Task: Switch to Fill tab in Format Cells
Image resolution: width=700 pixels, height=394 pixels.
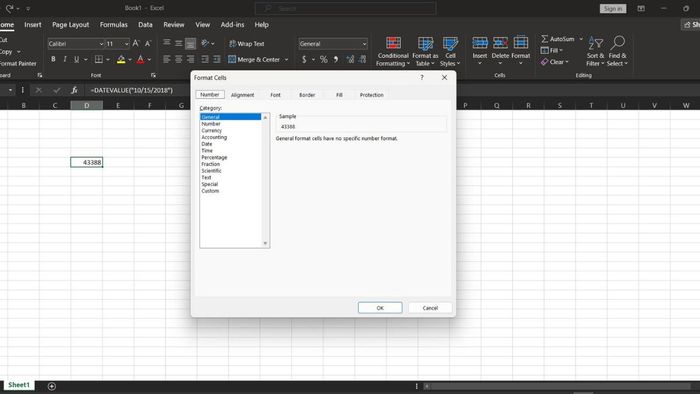Action: (339, 95)
